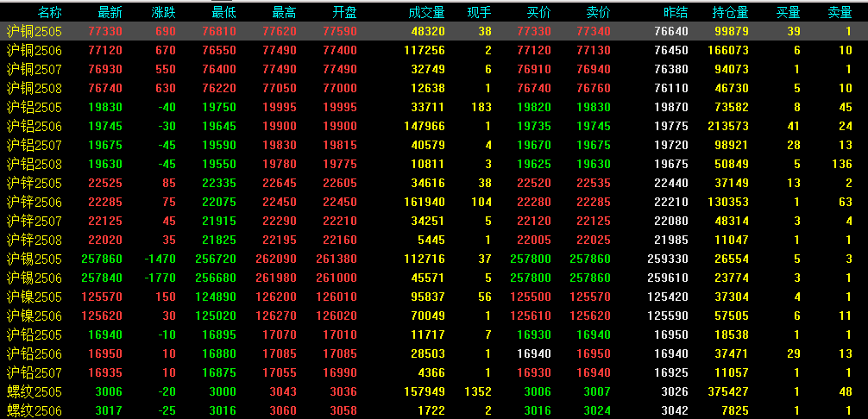Screen dimensions: 868x419
Task: Click the 卖量 column header
Action: (840, 12)
